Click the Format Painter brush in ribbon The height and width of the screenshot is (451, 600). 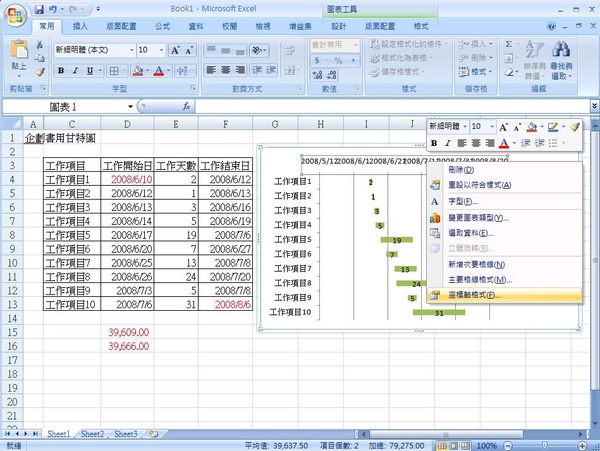pyautogui.click(x=40, y=72)
